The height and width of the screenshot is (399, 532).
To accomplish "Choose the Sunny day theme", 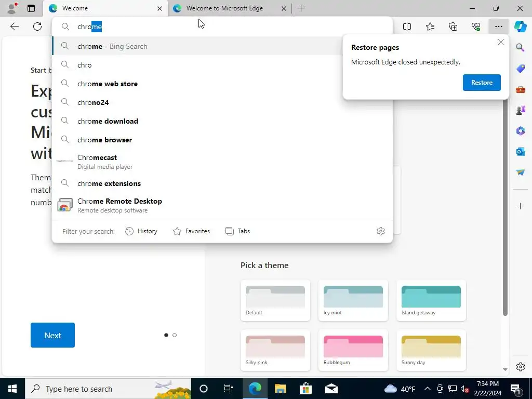I will coord(431,350).
